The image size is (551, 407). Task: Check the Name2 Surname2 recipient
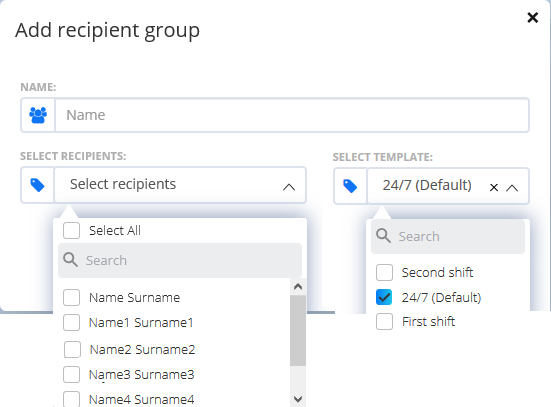pyautogui.click(x=72, y=349)
